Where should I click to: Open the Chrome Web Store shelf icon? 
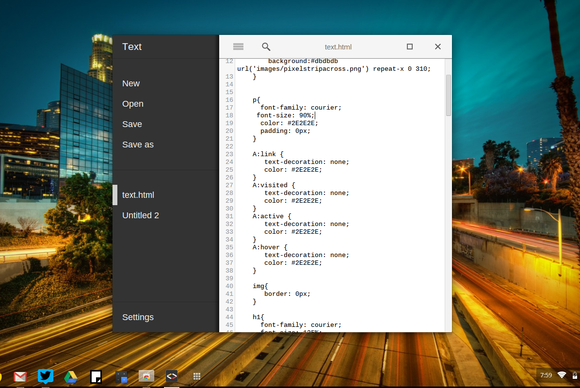click(146, 377)
